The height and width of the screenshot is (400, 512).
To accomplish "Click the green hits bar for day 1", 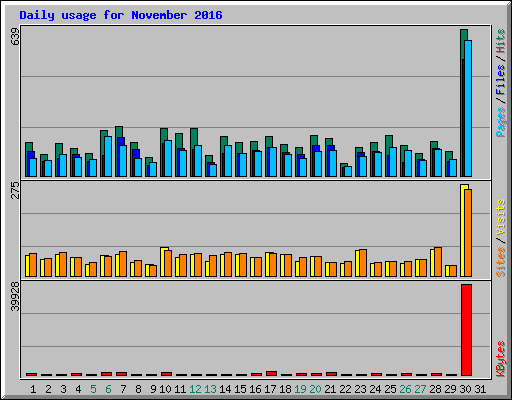I will 29,147.
